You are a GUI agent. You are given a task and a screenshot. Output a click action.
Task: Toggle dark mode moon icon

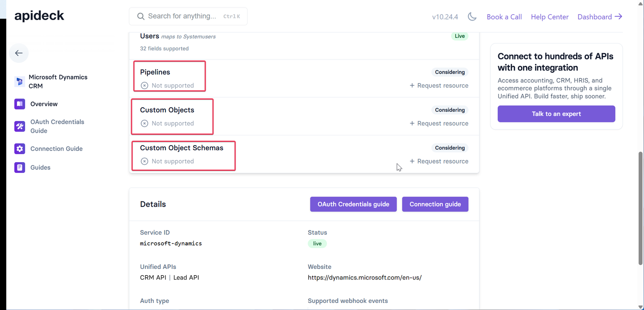(x=472, y=17)
